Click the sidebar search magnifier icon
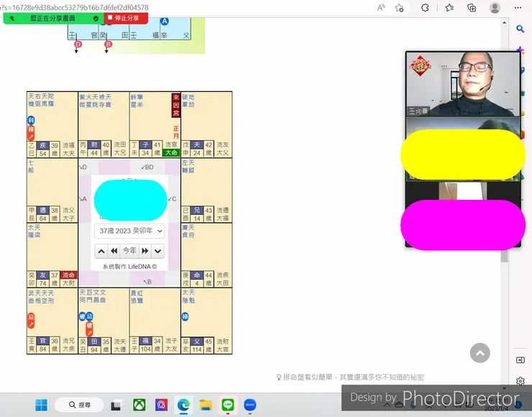The width and height of the screenshot is (532, 417). 520,29
